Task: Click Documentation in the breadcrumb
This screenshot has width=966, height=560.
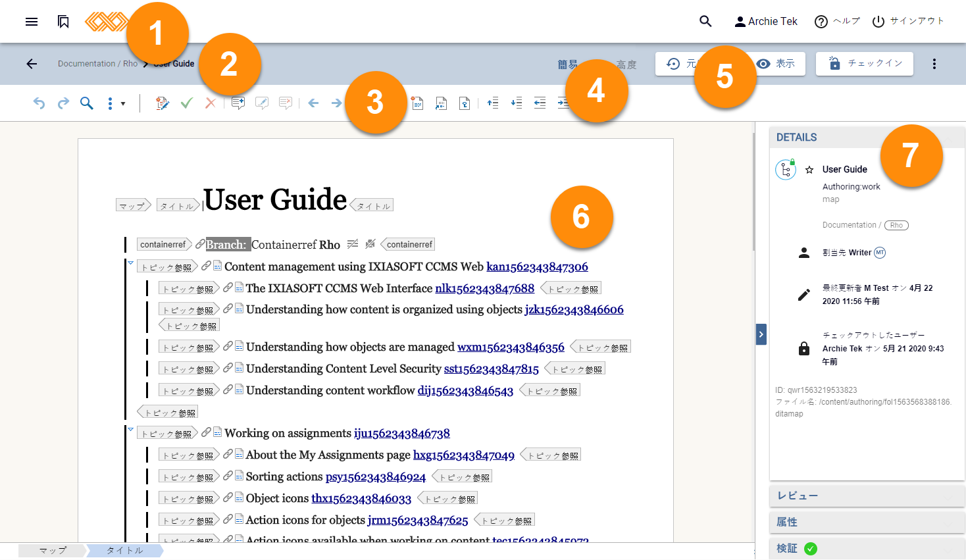Action: point(86,64)
